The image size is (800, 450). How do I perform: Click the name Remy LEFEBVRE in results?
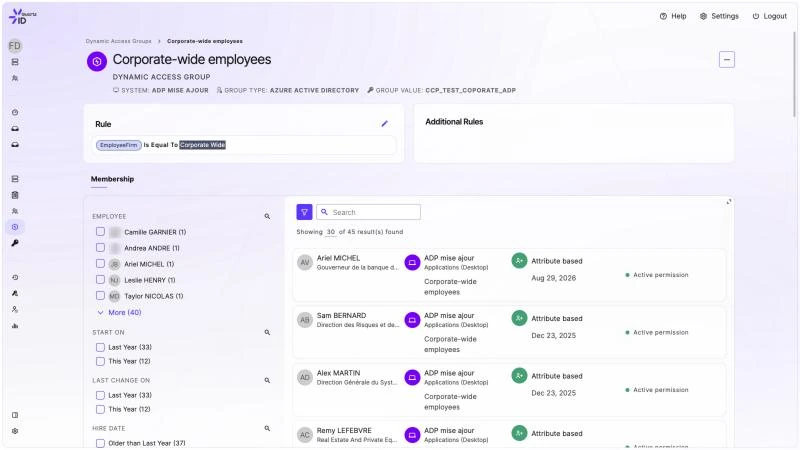[344, 431]
